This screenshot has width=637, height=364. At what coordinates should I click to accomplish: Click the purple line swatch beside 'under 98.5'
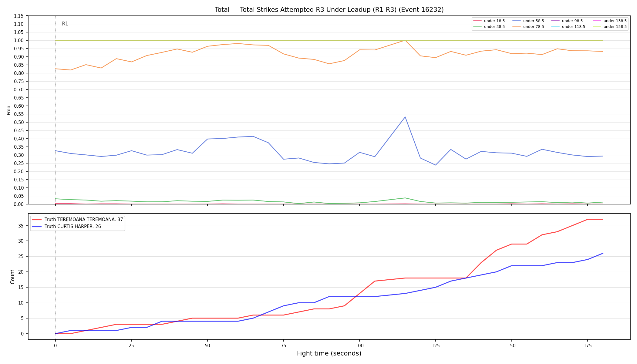[x=555, y=21]
